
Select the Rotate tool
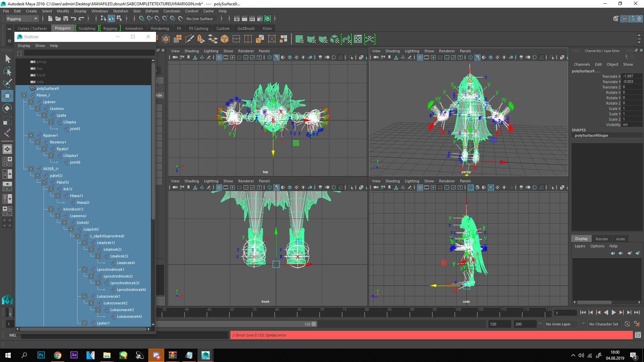[x=7, y=108]
